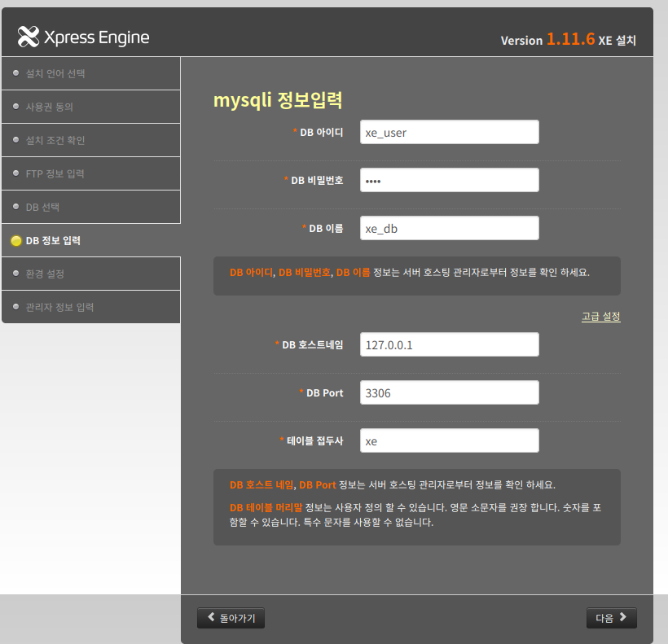Click the DB Port label
Viewport: 668px width, 644px height.
tap(324, 393)
